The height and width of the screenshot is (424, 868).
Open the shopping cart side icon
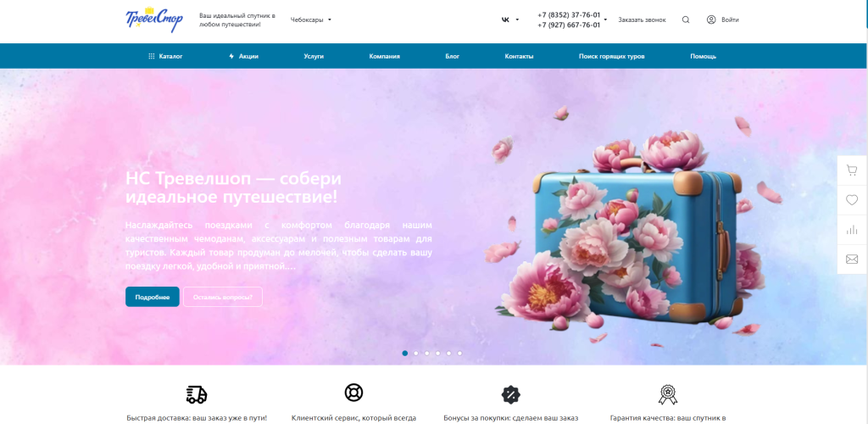pyautogui.click(x=851, y=170)
